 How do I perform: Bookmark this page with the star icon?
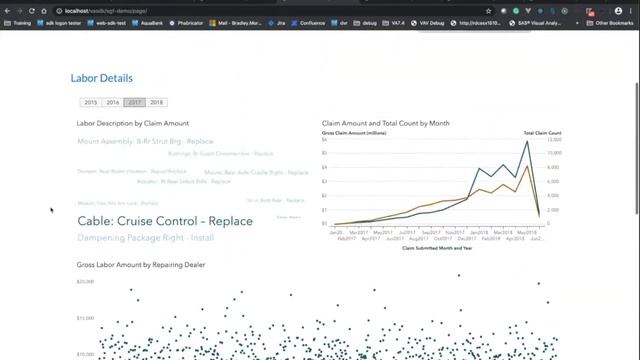[x=488, y=11]
